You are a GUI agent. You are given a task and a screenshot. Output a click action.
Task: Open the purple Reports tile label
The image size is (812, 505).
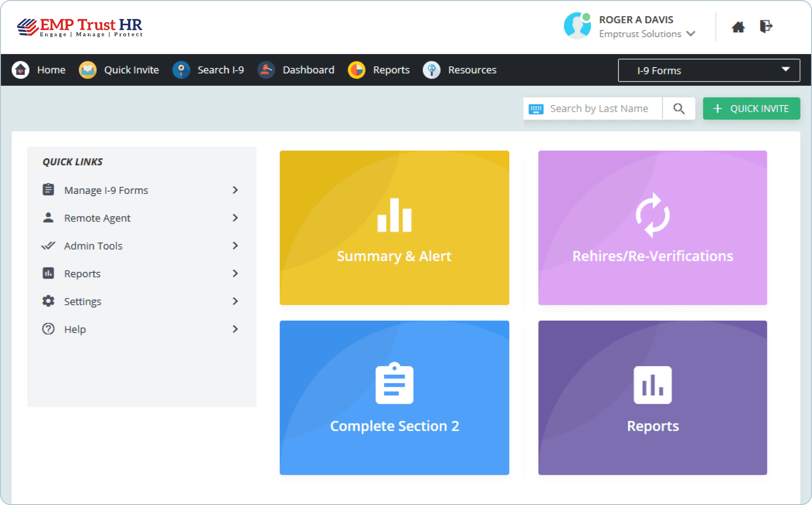653,426
